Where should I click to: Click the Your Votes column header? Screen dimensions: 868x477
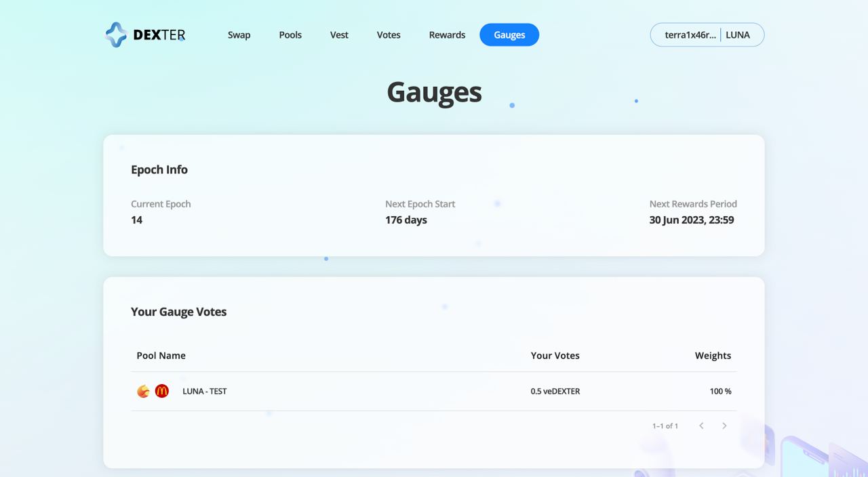click(x=555, y=355)
